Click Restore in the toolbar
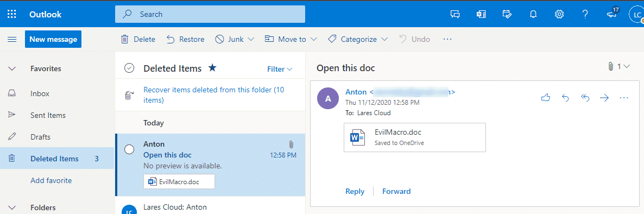The image size is (644, 214). point(185,40)
